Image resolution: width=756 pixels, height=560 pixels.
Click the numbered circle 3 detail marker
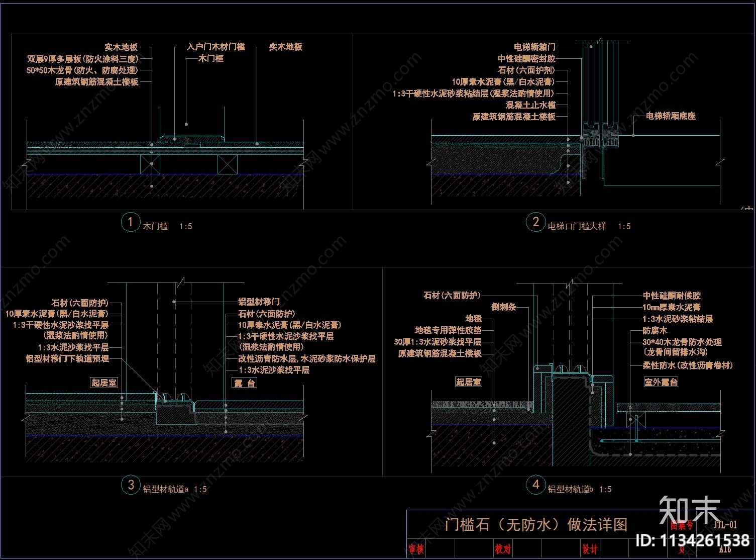(x=131, y=485)
